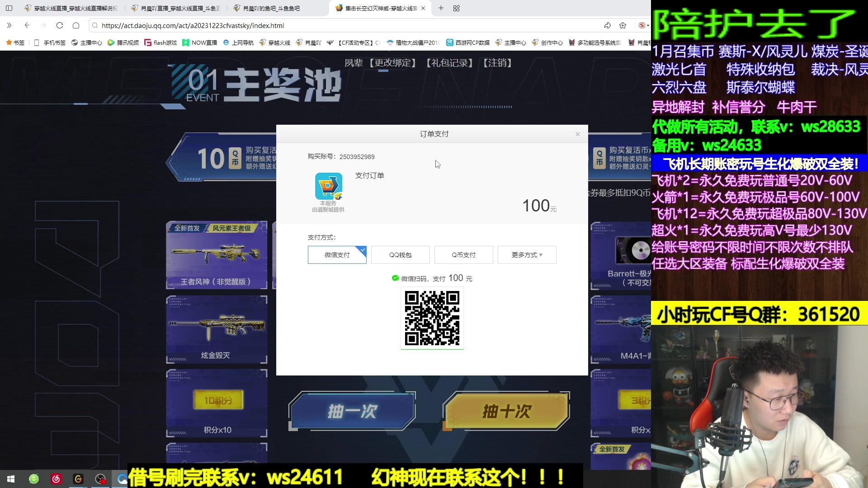868x488 pixels.
Task: Go back to the previous page
Action: click(x=27, y=25)
